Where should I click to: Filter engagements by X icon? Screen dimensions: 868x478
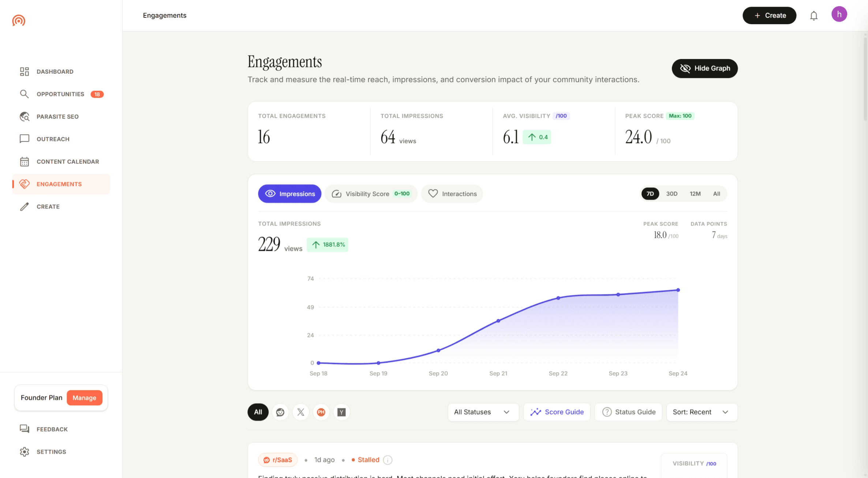(x=301, y=412)
